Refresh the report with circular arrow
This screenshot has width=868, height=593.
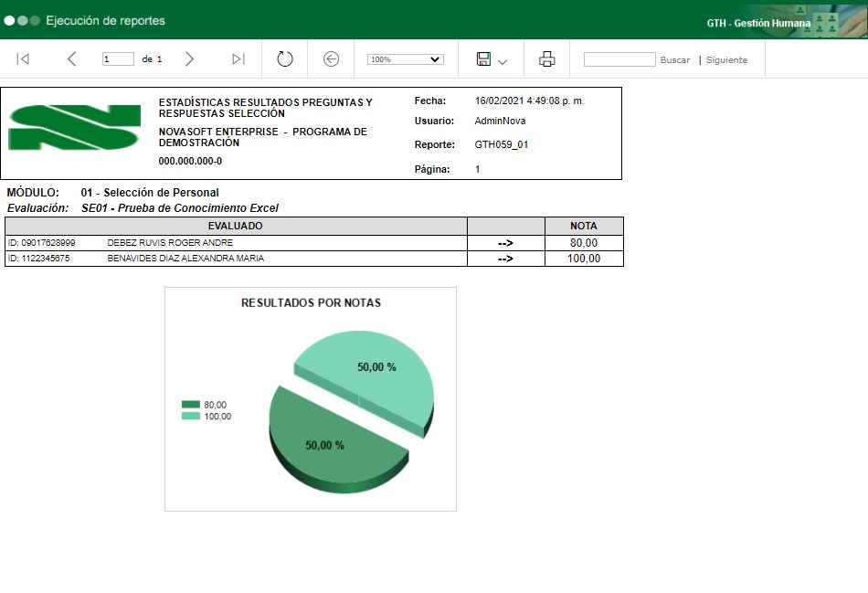click(x=285, y=59)
